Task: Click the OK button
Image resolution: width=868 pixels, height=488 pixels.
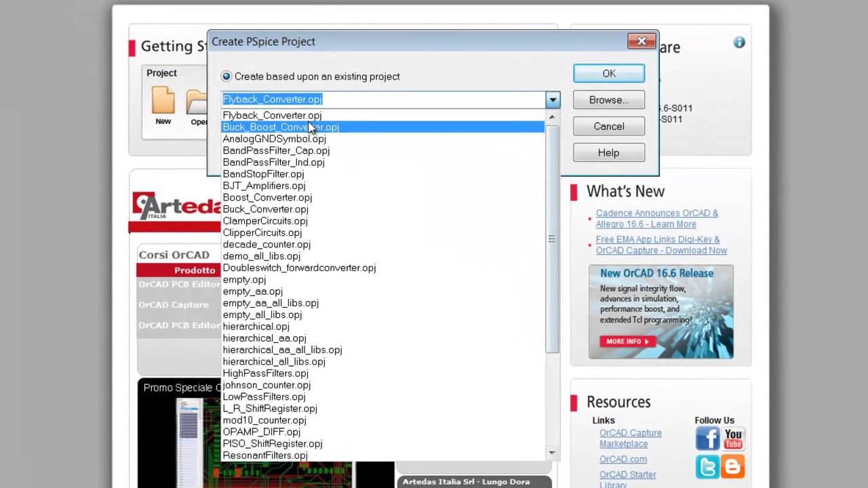Action: (x=608, y=73)
